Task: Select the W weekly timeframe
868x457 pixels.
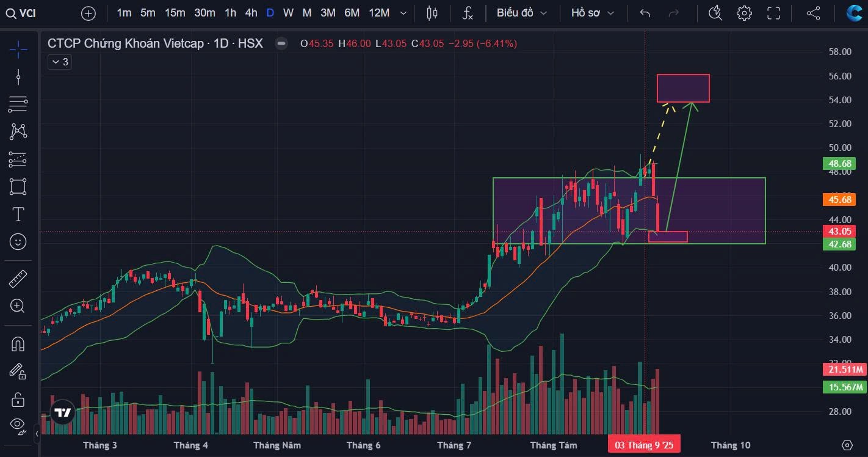Action: 288,13
